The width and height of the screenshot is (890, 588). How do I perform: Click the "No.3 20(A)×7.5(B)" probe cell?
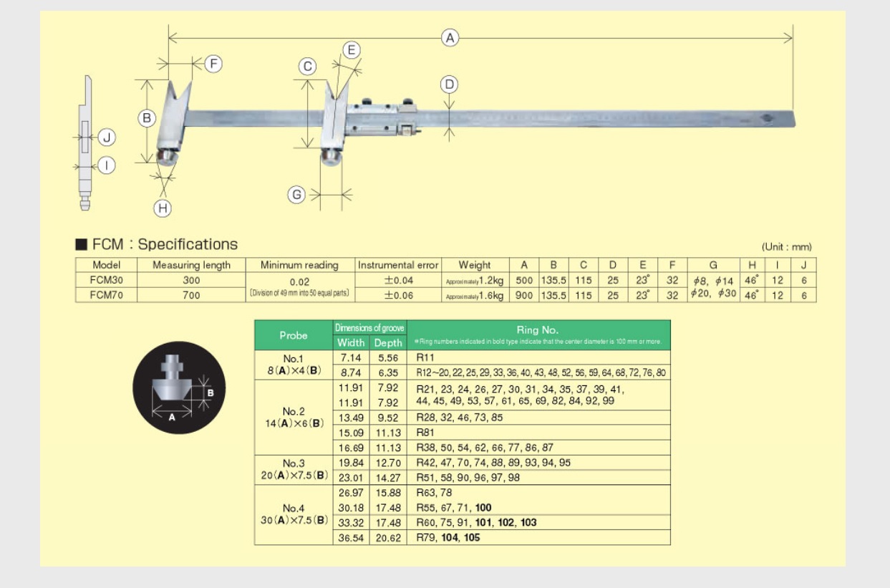294,470
